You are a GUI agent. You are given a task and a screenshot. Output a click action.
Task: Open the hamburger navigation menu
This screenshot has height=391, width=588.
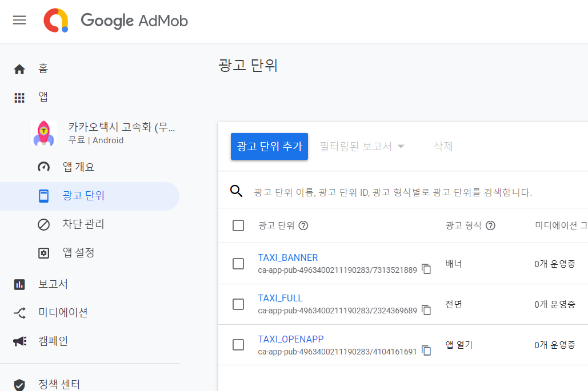pos(19,20)
